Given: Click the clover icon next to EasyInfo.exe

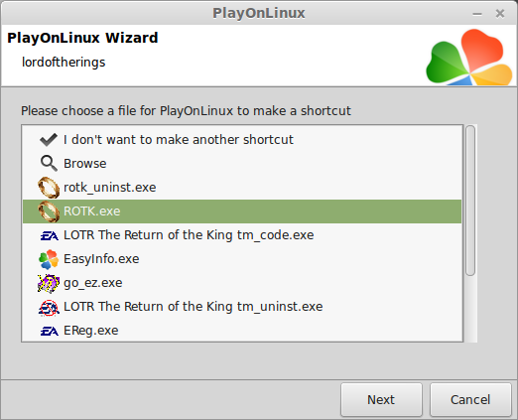Looking at the screenshot, I should point(49,259).
